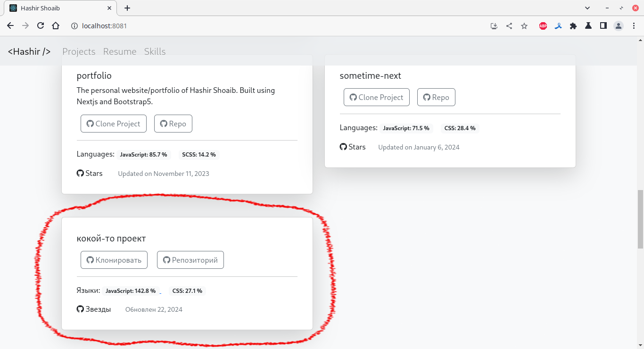Screen dimensions: 644x349
Task: Open the three-dot Chrome menu
Action: click(x=634, y=26)
